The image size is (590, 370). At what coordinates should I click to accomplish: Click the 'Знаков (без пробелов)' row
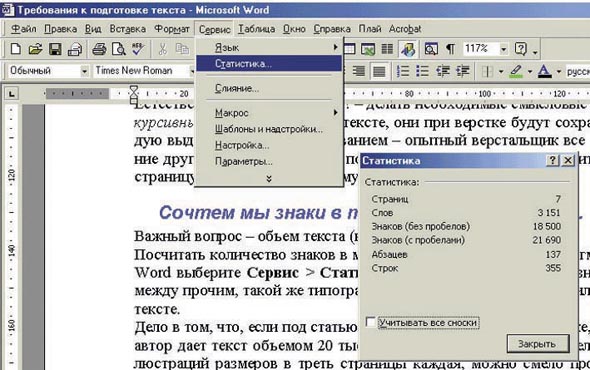466,226
